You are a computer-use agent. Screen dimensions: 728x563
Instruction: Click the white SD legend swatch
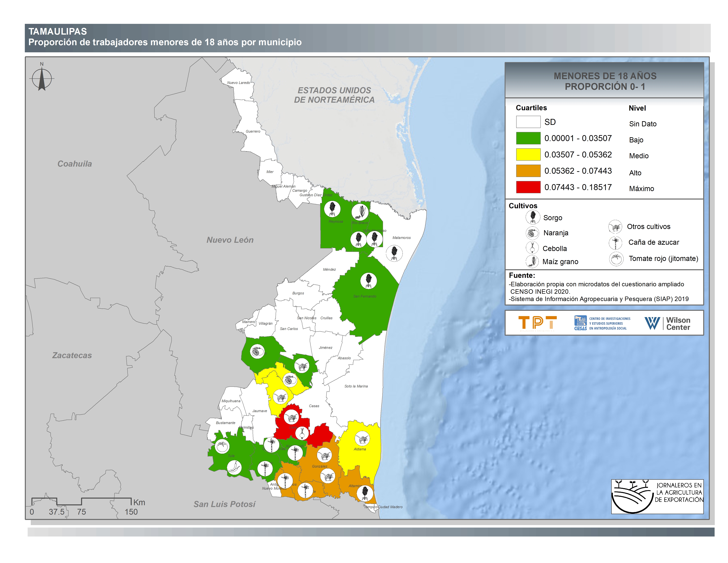pos(528,122)
